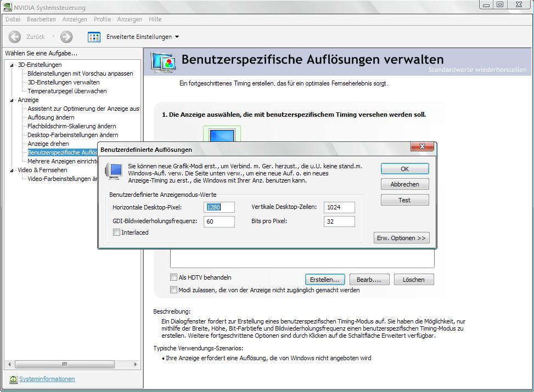The height and width of the screenshot is (392, 534).
Task: Select Mehrere Anzeigen einrichten item
Action: [63, 161]
